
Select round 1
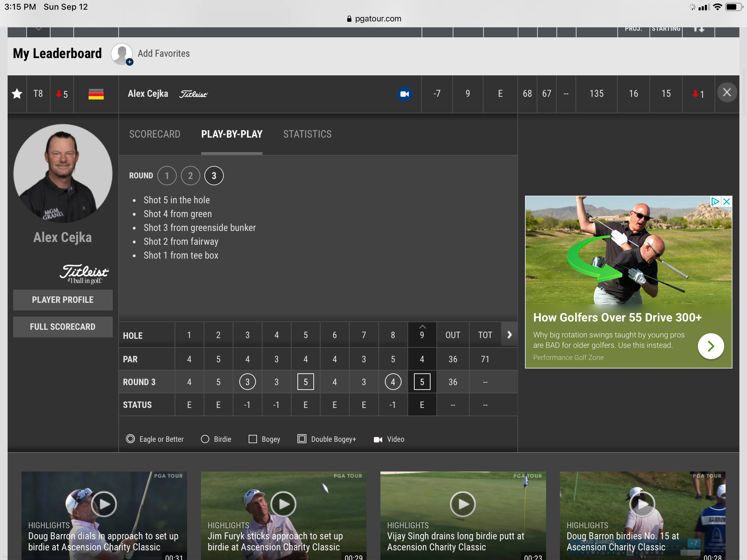pyautogui.click(x=167, y=176)
